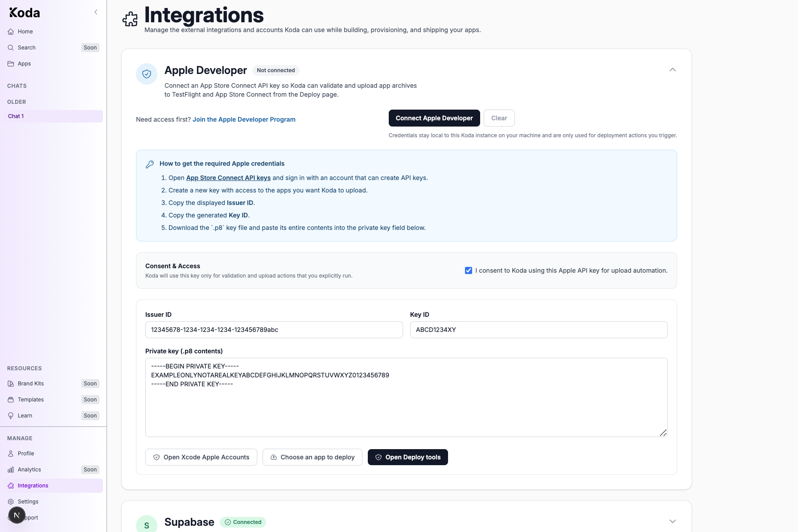Click the round N avatar button

[17, 516]
